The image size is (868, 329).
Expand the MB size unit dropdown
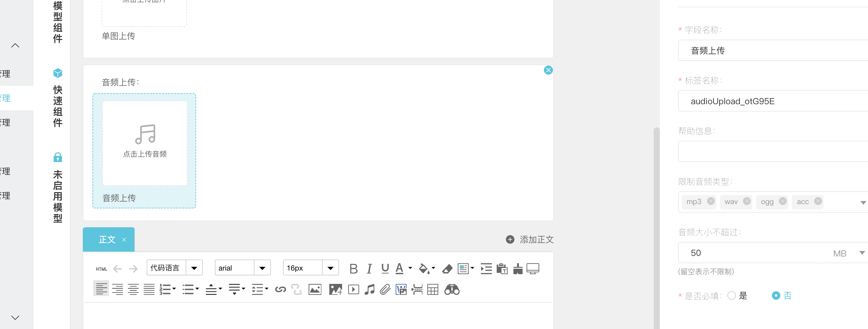(x=861, y=253)
